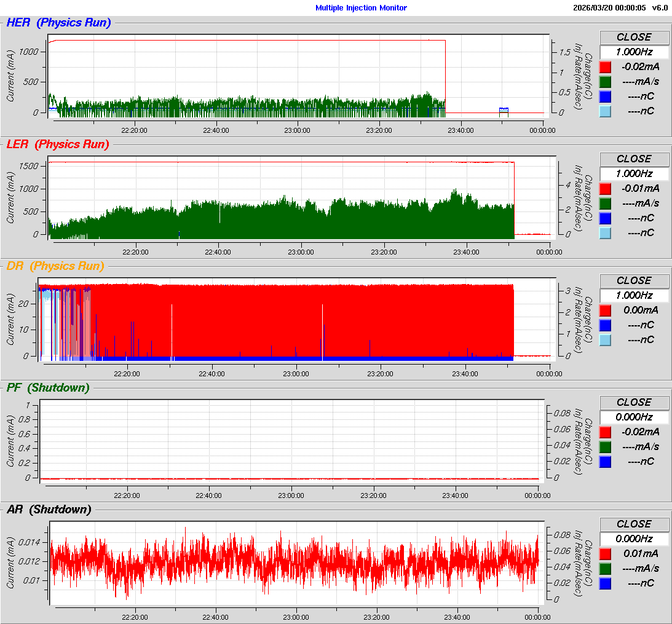Click the PF green injection rate swatch
The width and height of the screenshot is (672, 624).
click(606, 447)
